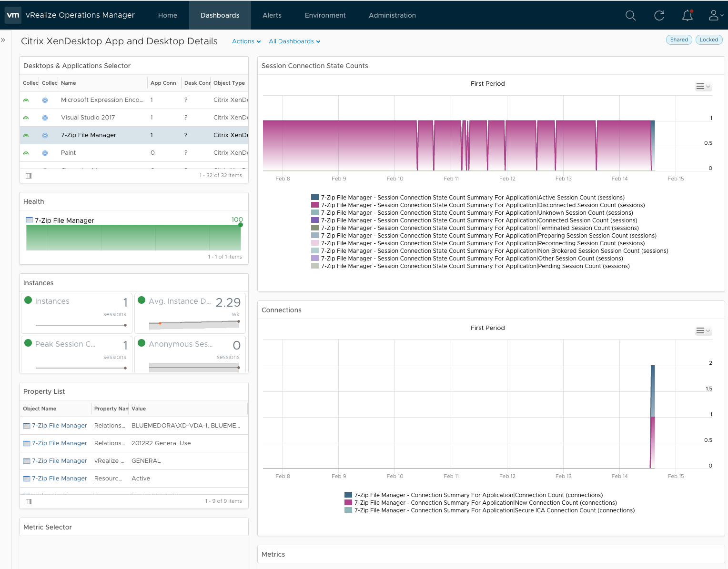Image resolution: width=728 pixels, height=569 pixels.
Task: Click the Locked badge
Action: coord(709,40)
